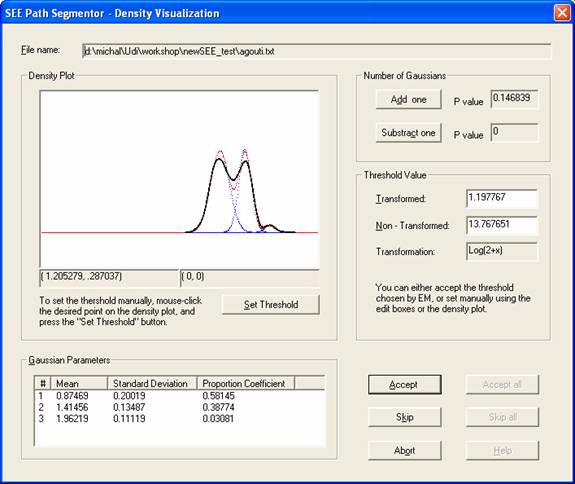Click the Add one Gaussian button

coord(409,99)
